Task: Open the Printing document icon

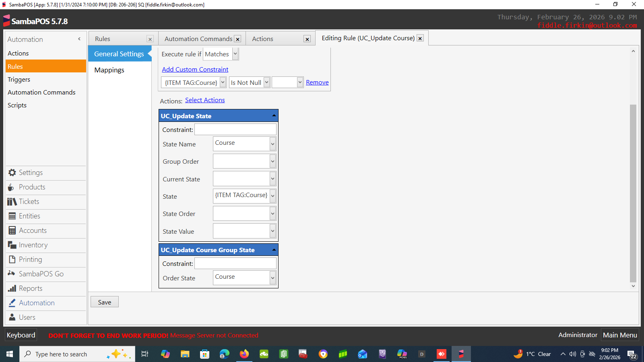Action: point(12,259)
